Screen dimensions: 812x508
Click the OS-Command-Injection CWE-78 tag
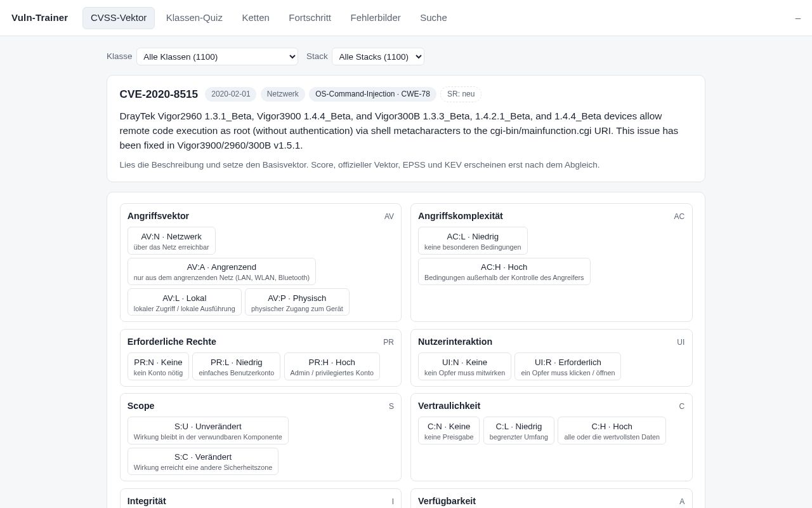click(x=372, y=94)
